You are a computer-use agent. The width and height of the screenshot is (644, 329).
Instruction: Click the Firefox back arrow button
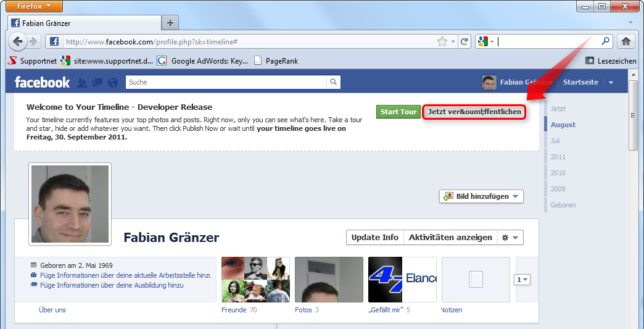pyautogui.click(x=18, y=41)
